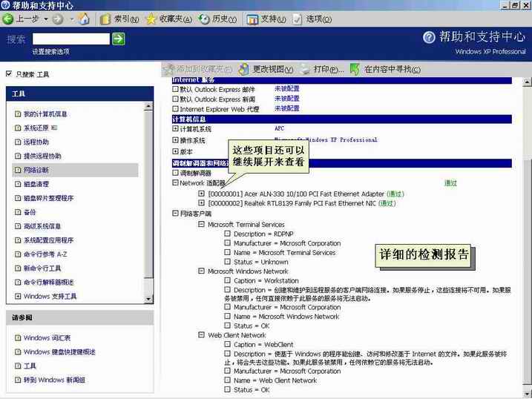The height and width of the screenshot is (399, 532).
Task: Click box beside Status = Unknown
Action: [227, 262]
